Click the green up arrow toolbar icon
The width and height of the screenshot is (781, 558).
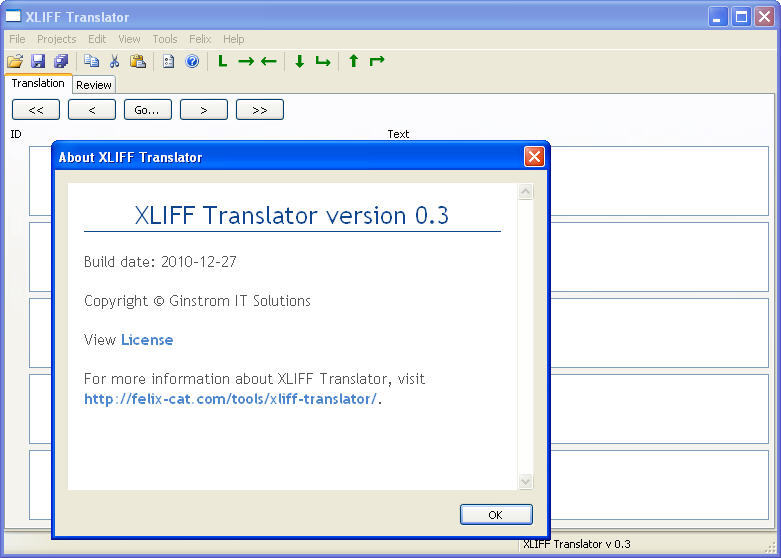[x=354, y=61]
